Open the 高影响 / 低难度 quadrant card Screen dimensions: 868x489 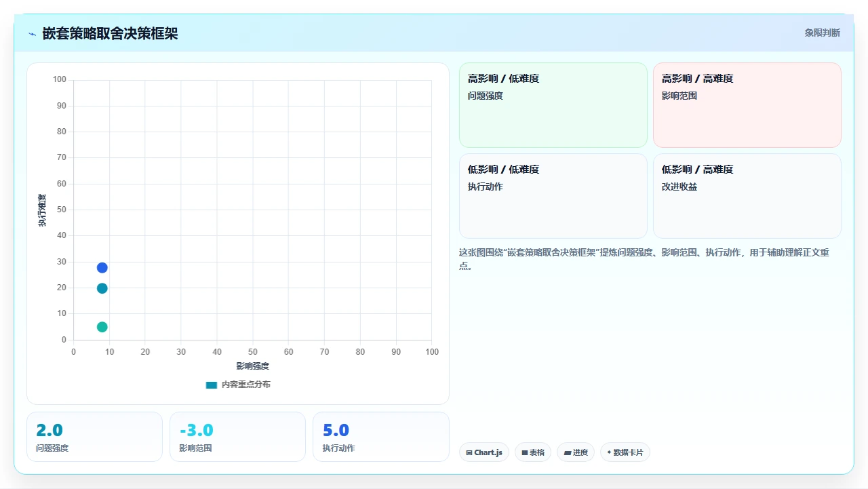553,105
